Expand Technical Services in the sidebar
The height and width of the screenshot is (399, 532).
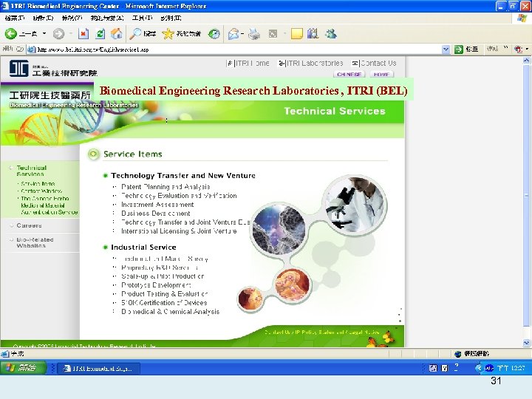pyautogui.click(x=31, y=171)
